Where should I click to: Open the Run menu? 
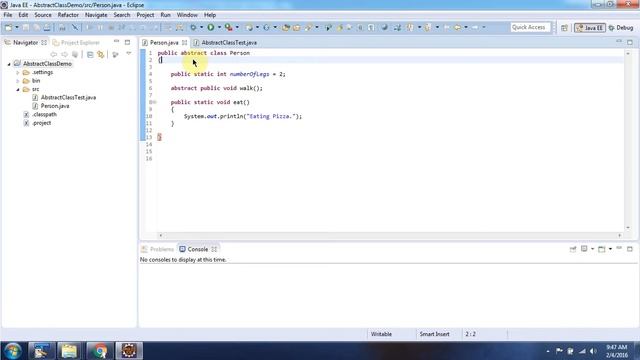(x=165, y=15)
